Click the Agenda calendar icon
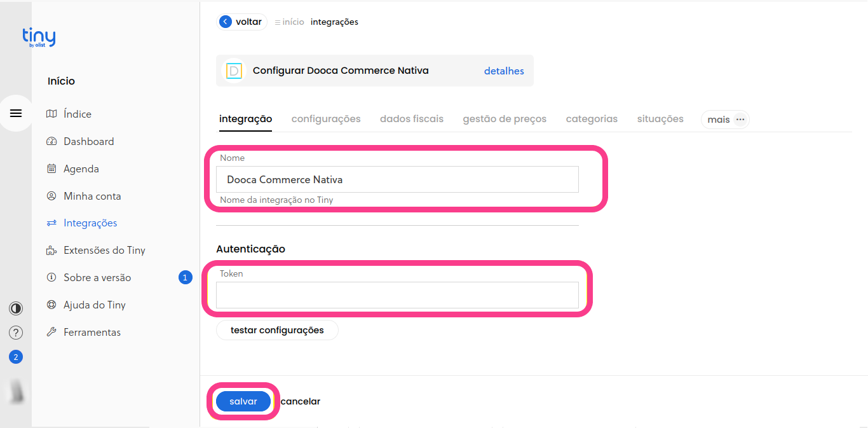This screenshot has width=868, height=428. click(51, 169)
